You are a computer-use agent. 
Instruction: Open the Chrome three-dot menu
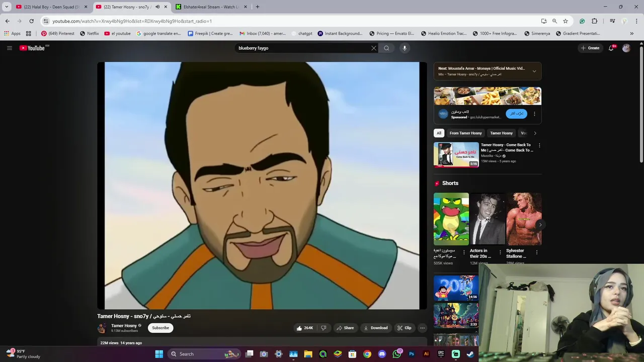pyautogui.click(x=637, y=21)
